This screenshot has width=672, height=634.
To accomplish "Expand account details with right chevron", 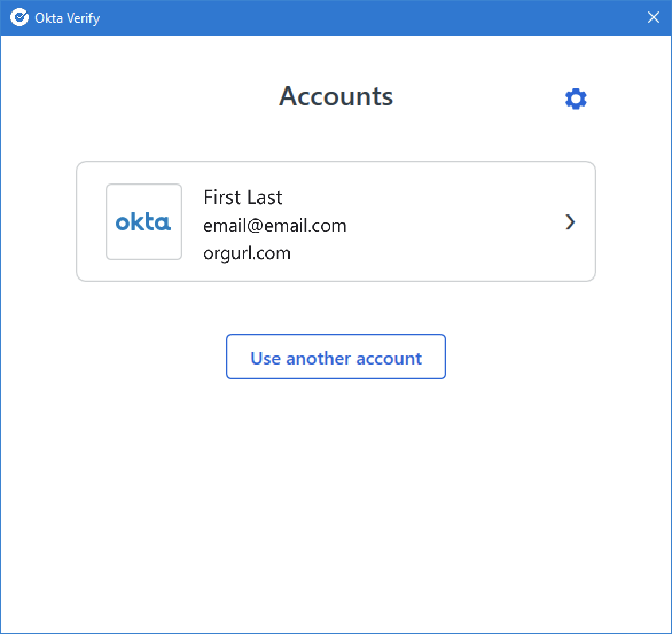I will tap(570, 222).
